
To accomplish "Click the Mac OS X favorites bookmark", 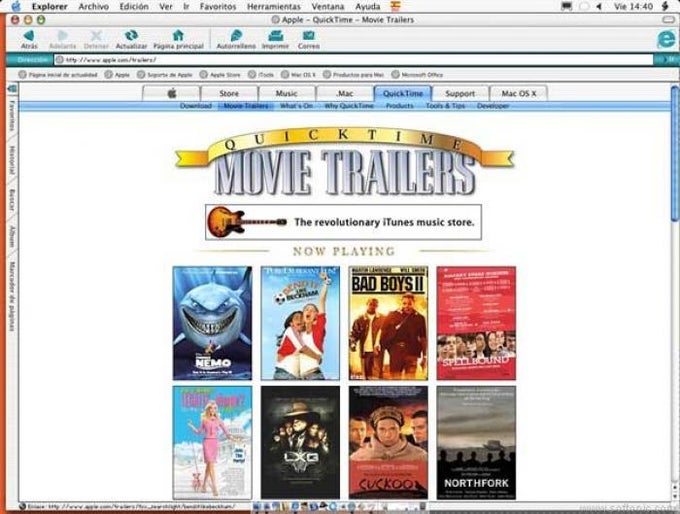I will [x=298, y=75].
